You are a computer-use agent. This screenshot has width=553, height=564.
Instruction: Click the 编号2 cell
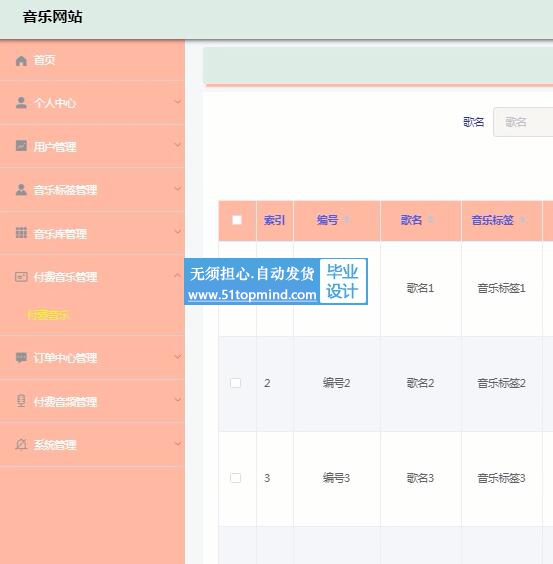coord(336,383)
